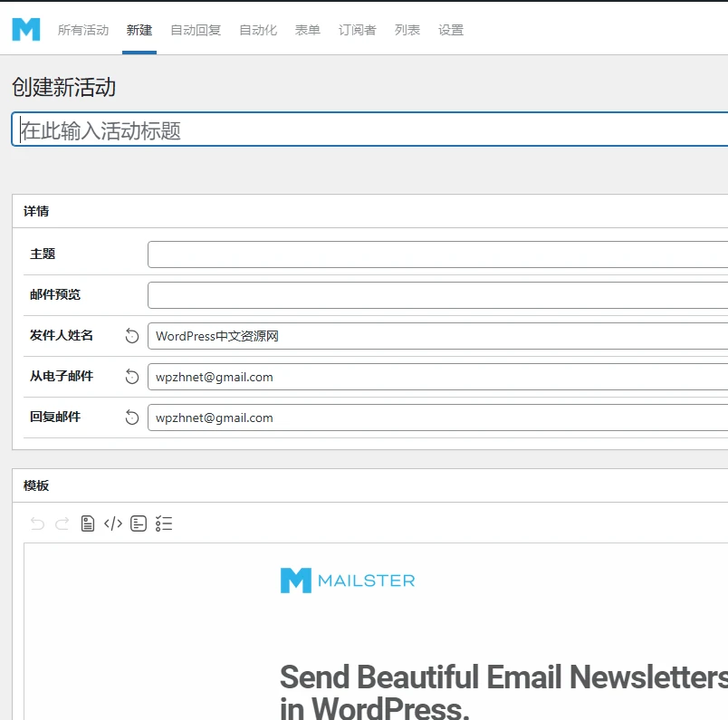Reset the 发件人姓名 field using its revert icon
The width and height of the screenshot is (728, 720).
click(131, 335)
